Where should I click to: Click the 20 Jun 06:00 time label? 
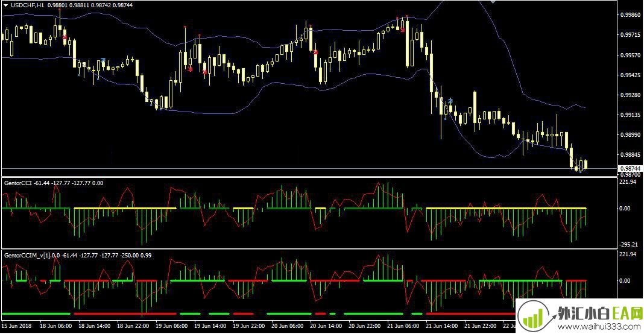click(288, 326)
